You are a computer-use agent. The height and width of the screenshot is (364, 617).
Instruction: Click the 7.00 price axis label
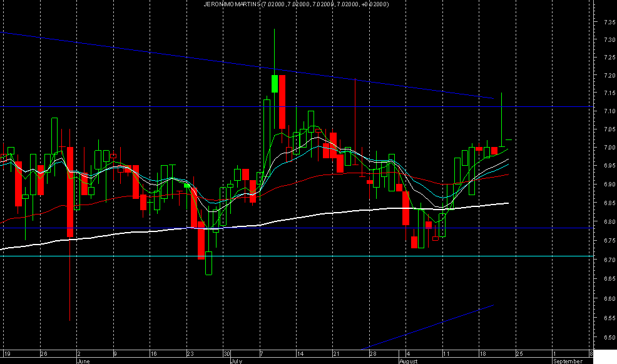(610, 148)
